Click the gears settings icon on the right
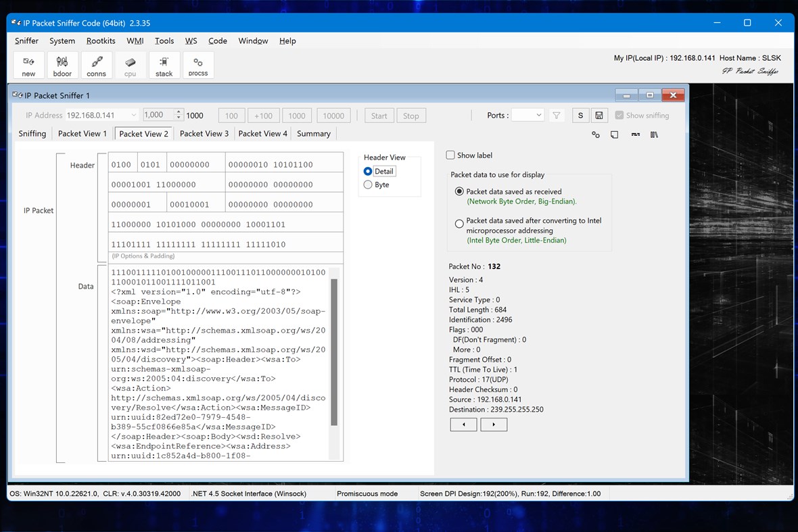 pyautogui.click(x=596, y=135)
